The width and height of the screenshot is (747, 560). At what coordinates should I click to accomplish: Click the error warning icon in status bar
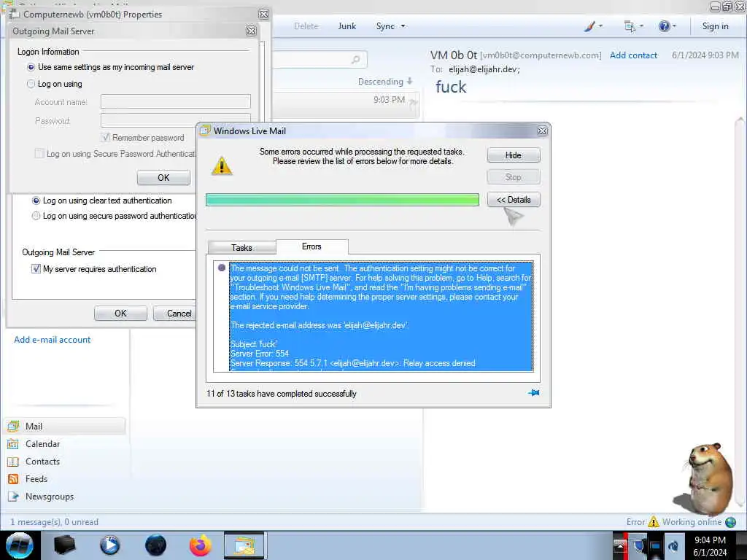(x=653, y=522)
